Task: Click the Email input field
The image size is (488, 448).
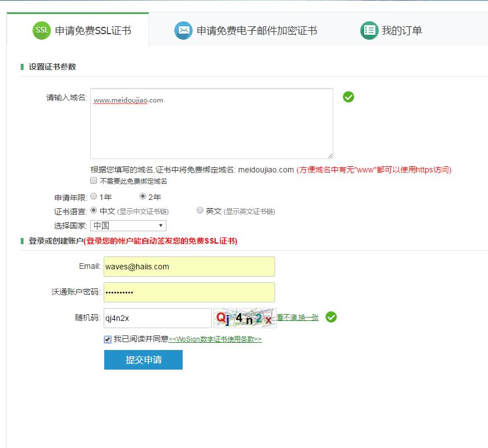Action: pyautogui.click(x=188, y=266)
